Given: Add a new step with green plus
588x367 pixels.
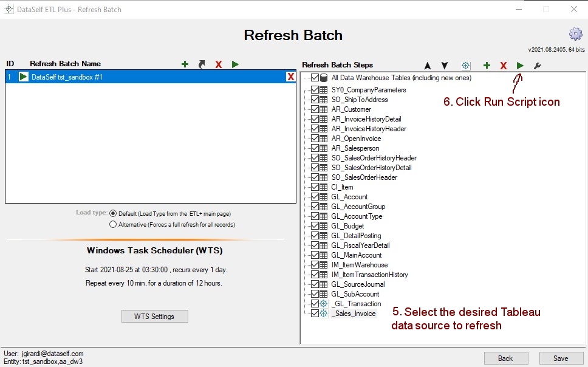Looking at the screenshot, I should [487, 66].
